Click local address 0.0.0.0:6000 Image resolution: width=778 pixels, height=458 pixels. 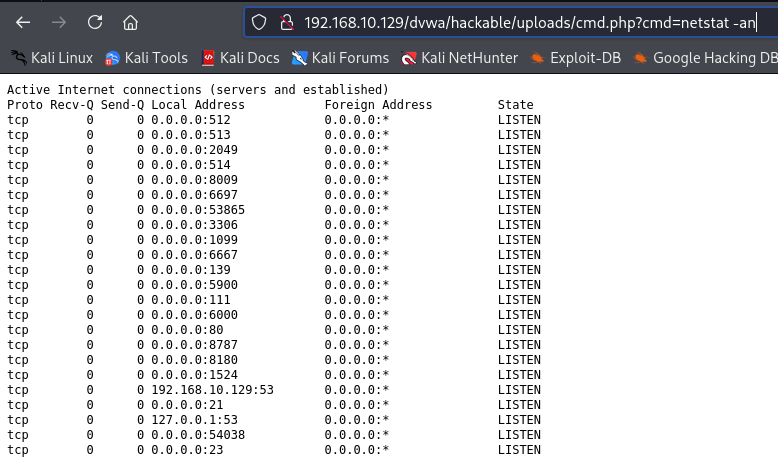[194, 315]
